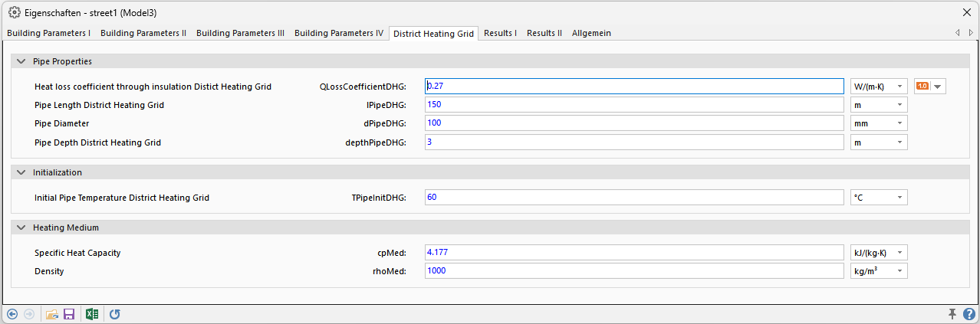The height and width of the screenshot is (324, 980).
Task: Click the lPipeDHG field showing 150
Action: (634, 104)
